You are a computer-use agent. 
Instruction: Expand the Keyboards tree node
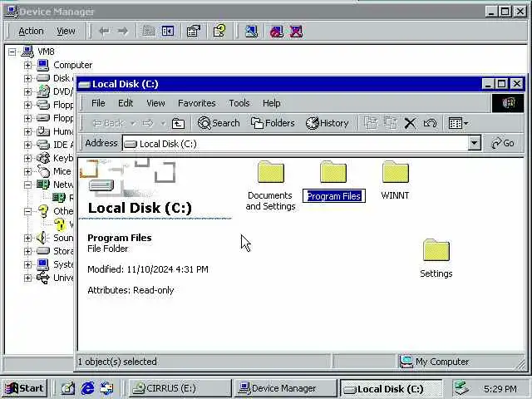click(x=27, y=158)
